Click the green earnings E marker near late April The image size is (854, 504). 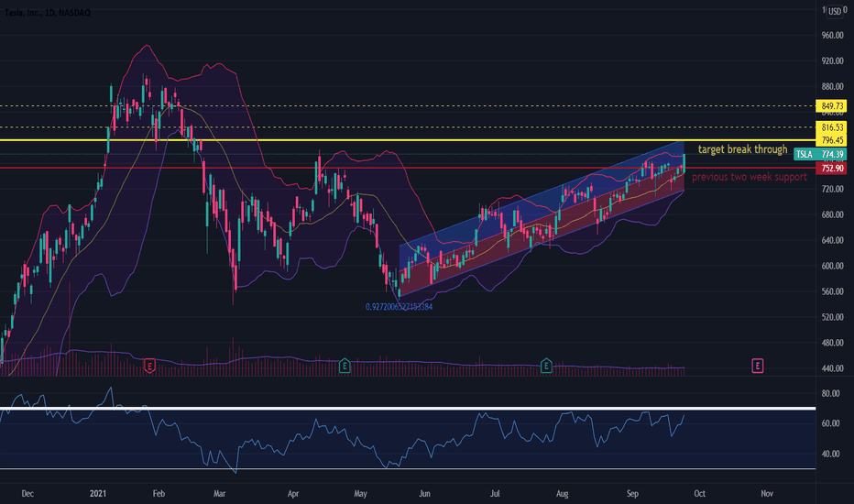point(345,367)
